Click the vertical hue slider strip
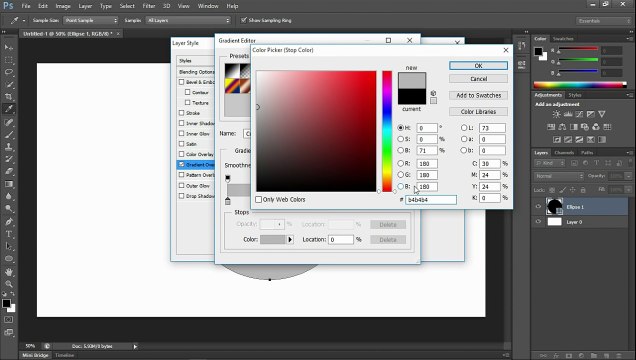 [x=387, y=131]
